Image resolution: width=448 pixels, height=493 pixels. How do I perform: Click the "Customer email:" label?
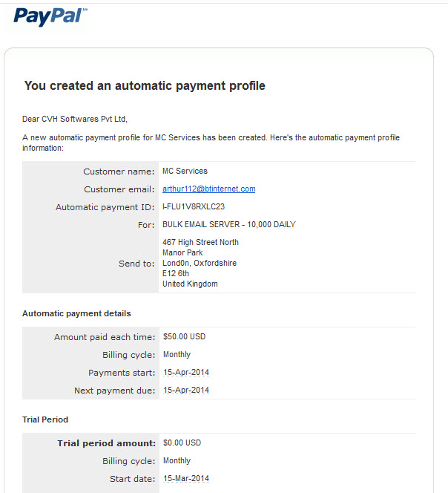[x=119, y=189]
